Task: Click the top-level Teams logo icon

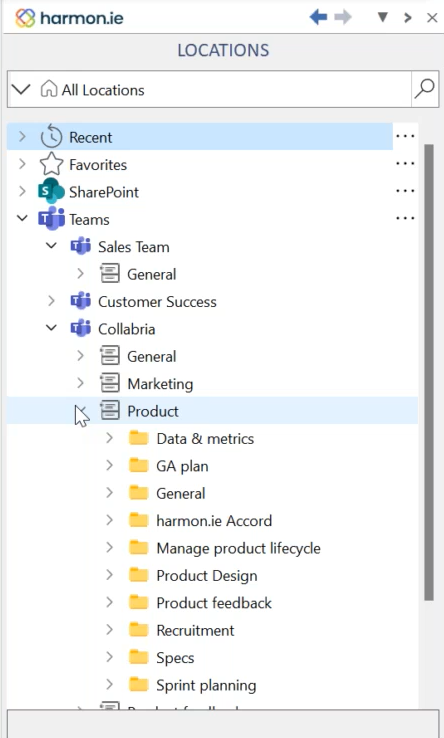Action: (51, 218)
